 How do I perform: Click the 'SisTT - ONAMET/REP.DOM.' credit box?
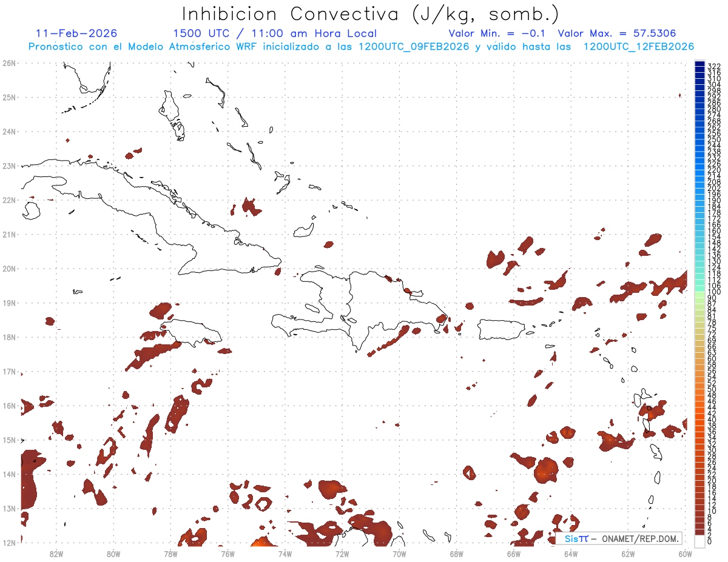click(x=619, y=539)
